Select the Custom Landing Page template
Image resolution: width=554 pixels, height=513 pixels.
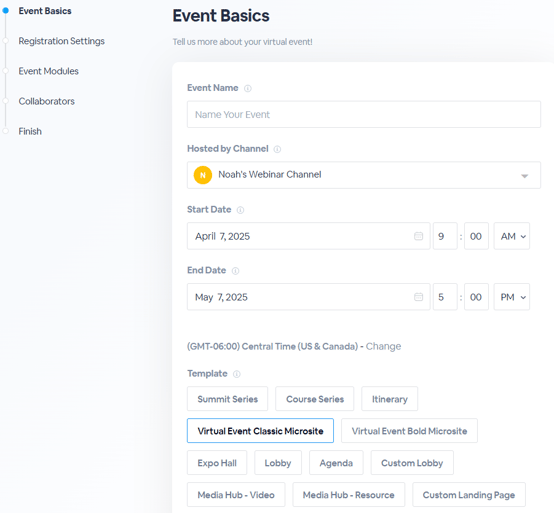[469, 495]
